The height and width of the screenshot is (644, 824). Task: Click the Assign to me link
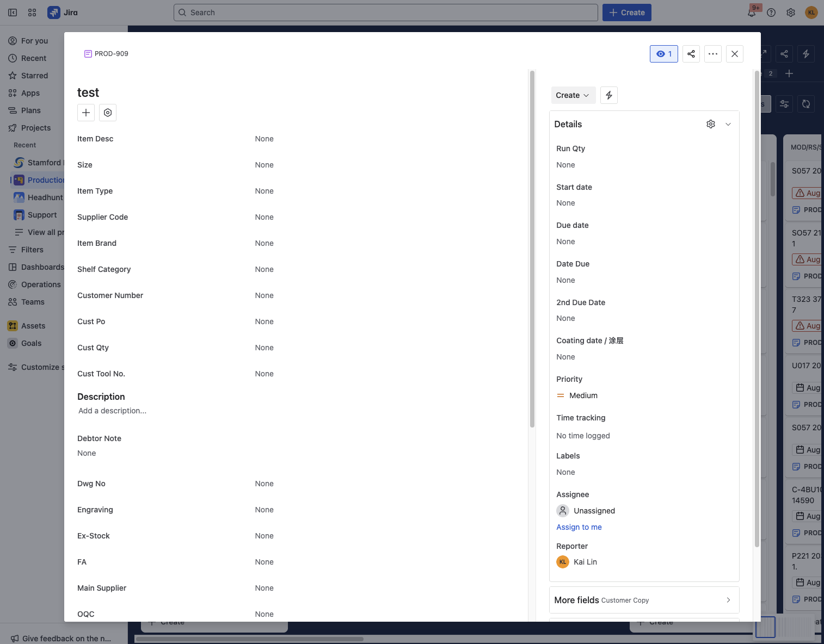tap(579, 527)
